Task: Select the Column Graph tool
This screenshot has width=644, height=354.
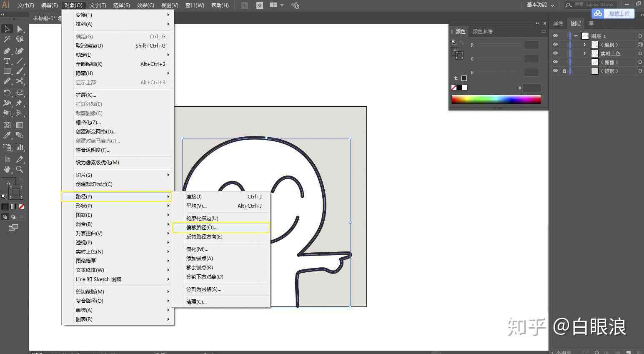Action: coord(20,147)
